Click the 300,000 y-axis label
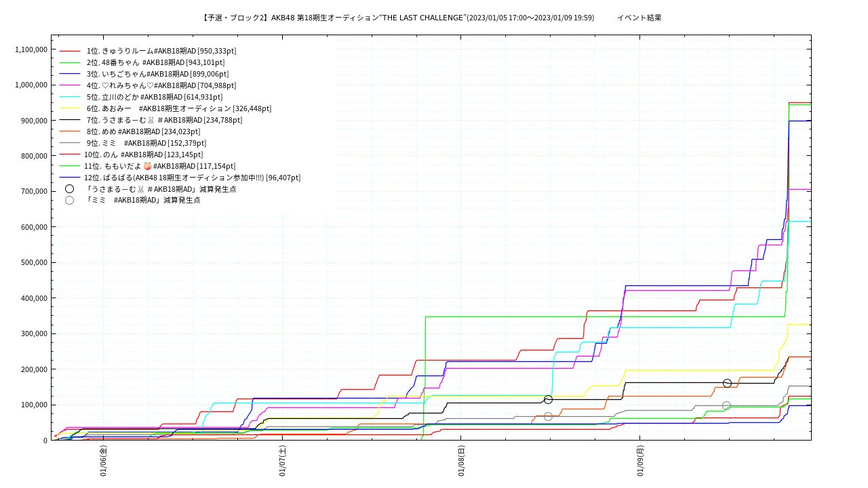 pos(35,333)
